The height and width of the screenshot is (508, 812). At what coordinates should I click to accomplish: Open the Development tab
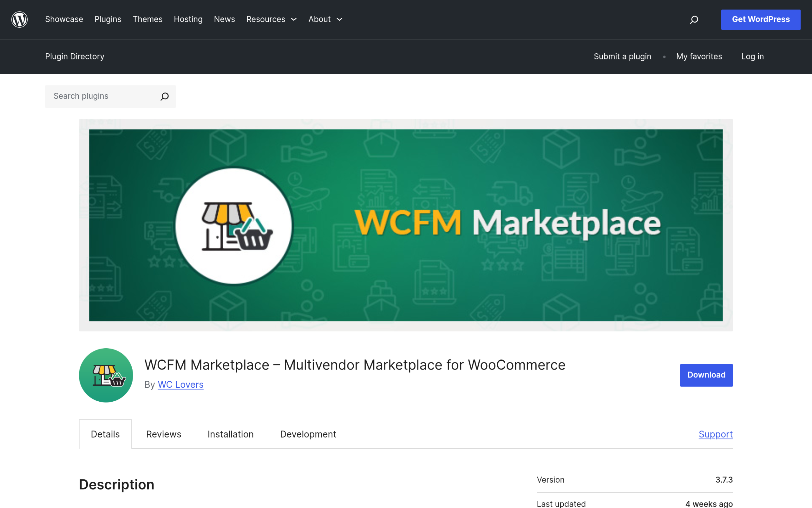click(x=308, y=434)
